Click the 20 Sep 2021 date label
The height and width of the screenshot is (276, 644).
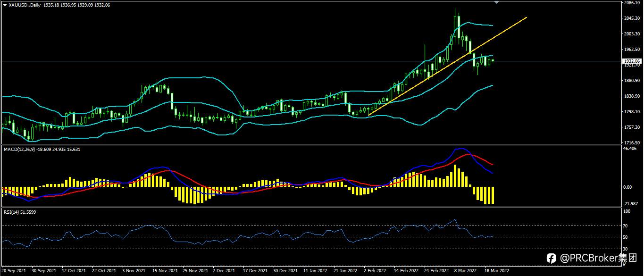[14, 271]
